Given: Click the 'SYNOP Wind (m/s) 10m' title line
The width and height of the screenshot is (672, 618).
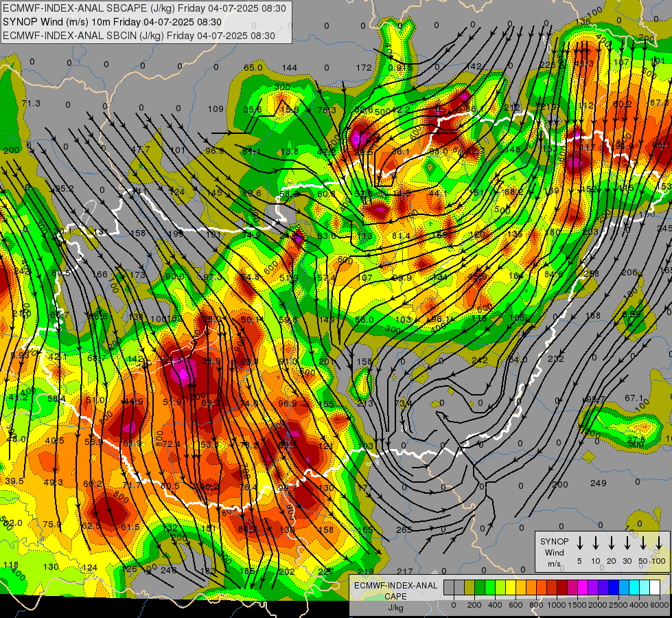Looking at the screenshot, I should click(113, 22).
